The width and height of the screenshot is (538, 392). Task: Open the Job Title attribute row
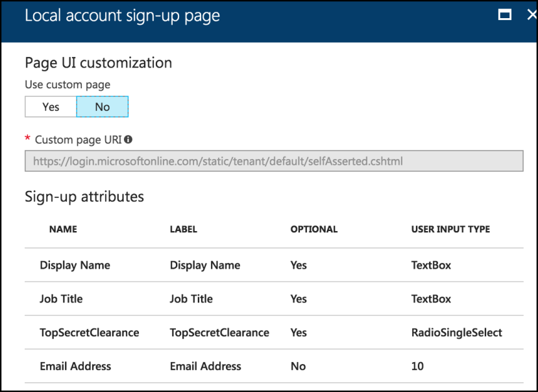[x=274, y=299]
